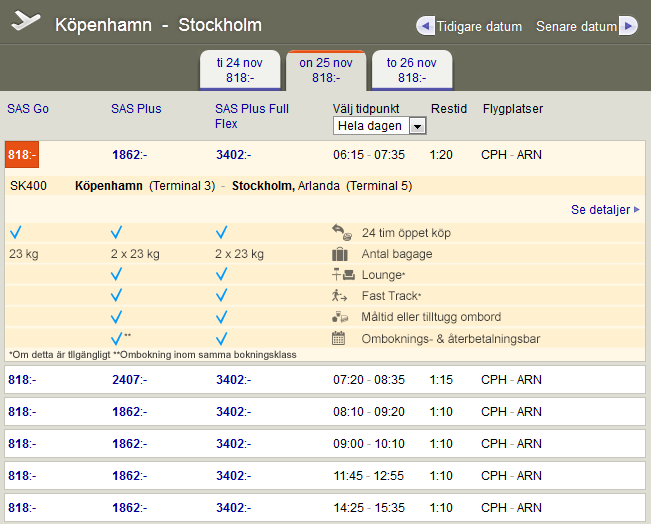Click the calendar icon for Ombokning
Screen dimensions: 651x524
339,339
